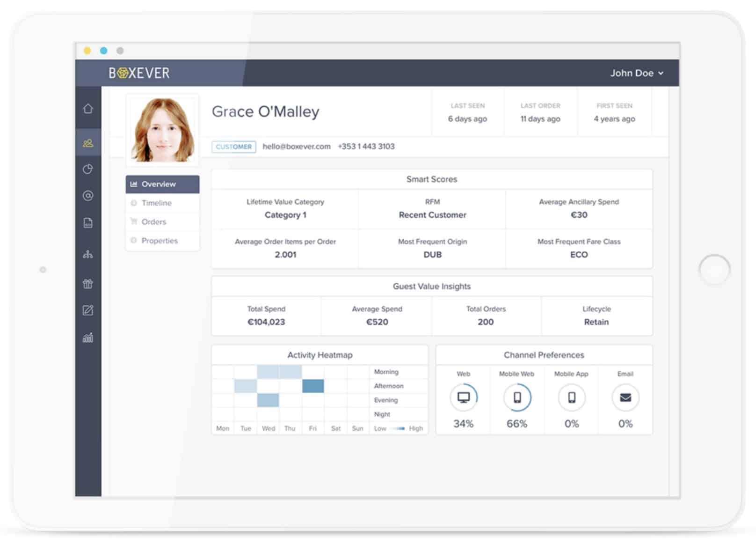Click the 66% Mobile Web percentage
756x544 pixels.
click(517, 424)
